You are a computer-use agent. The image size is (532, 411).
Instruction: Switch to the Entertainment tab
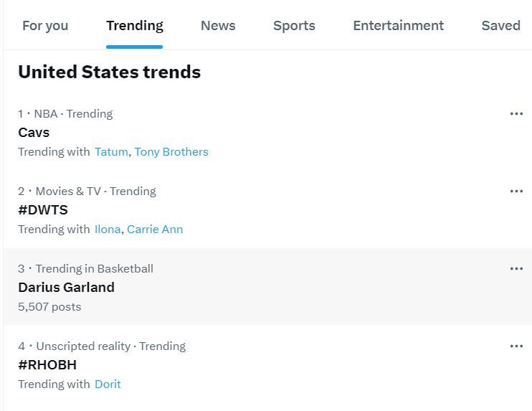(x=398, y=26)
